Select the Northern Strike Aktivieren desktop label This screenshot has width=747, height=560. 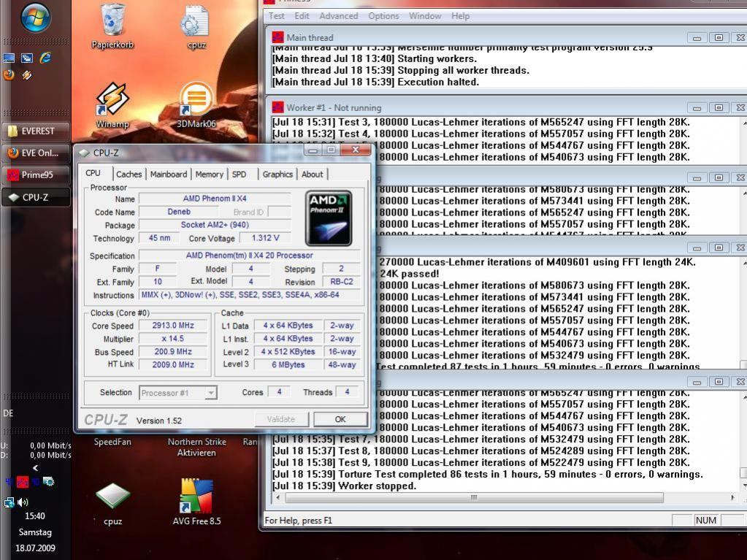tap(196, 447)
